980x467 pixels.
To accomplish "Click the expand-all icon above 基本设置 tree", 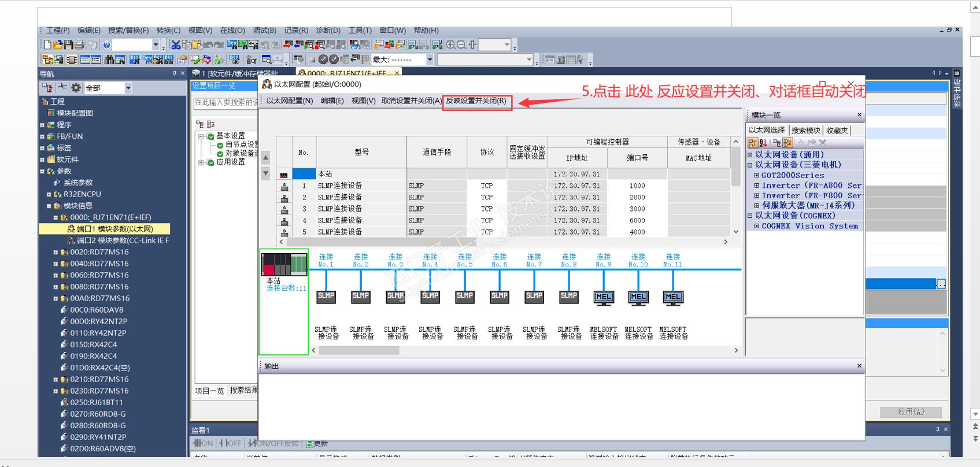I will pos(199,124).
